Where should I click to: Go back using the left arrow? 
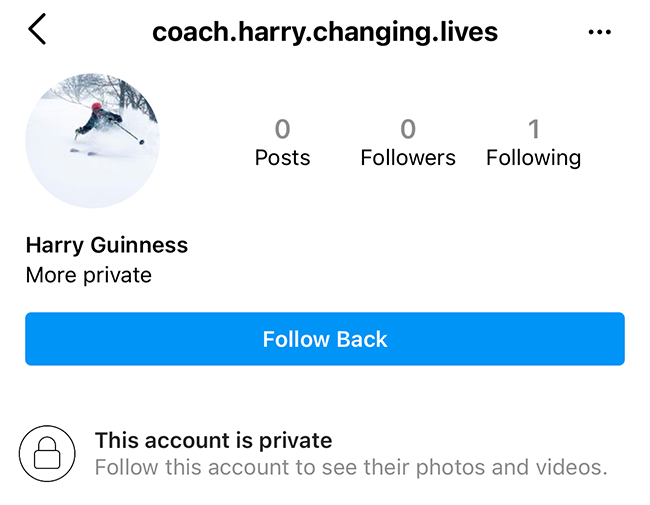37,30
